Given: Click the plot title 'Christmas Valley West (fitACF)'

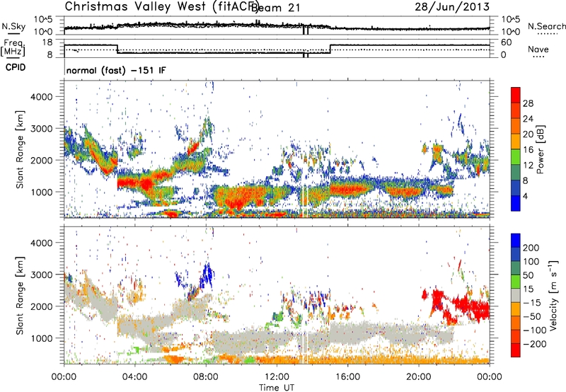Looking at the screenshot, I should coord(162,6).
